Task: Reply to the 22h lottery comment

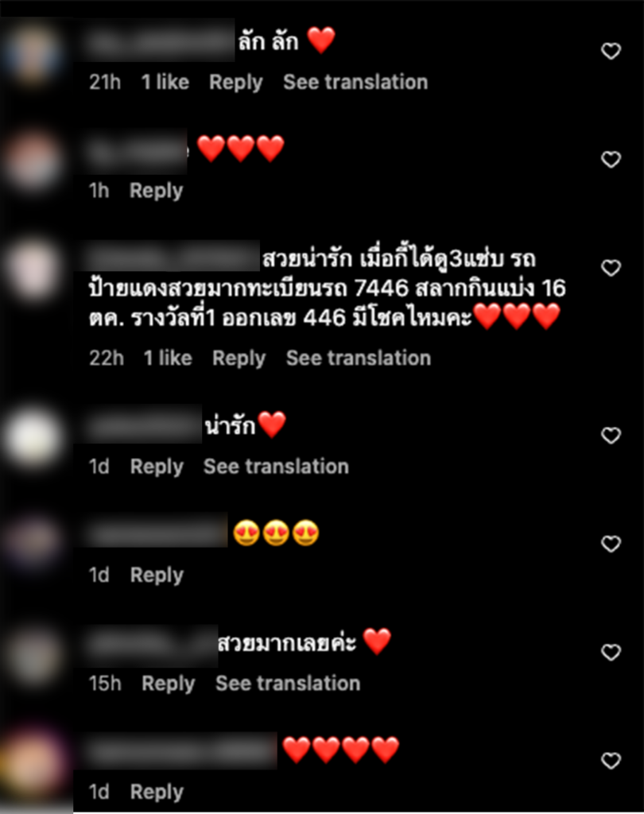Action: pos(239,359)
